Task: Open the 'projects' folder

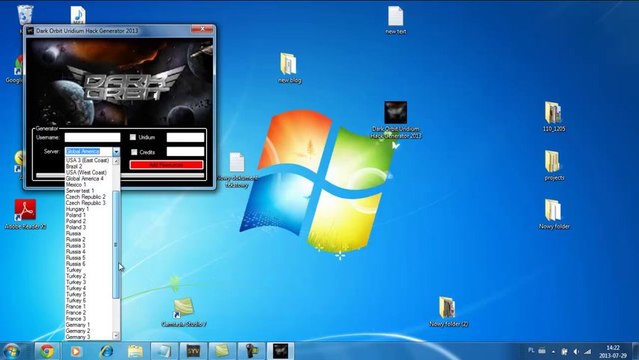Action: (x=553, y=166)
